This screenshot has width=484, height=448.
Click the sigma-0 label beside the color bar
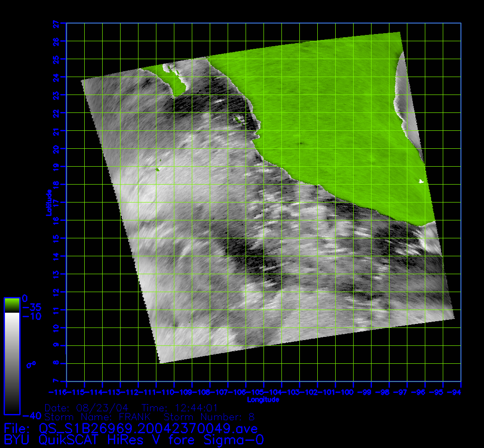(31, 365)
